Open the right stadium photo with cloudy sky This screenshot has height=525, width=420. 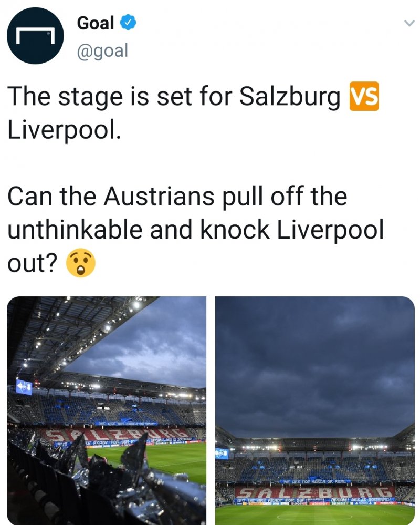tap(314, 410)
